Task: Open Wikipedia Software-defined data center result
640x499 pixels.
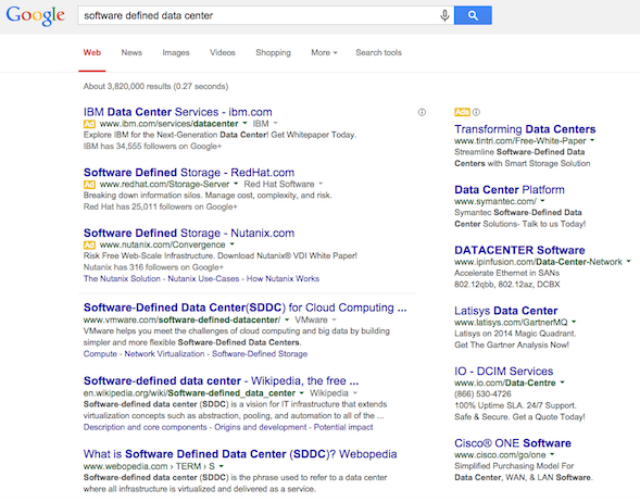Action: tap(221, 381)
